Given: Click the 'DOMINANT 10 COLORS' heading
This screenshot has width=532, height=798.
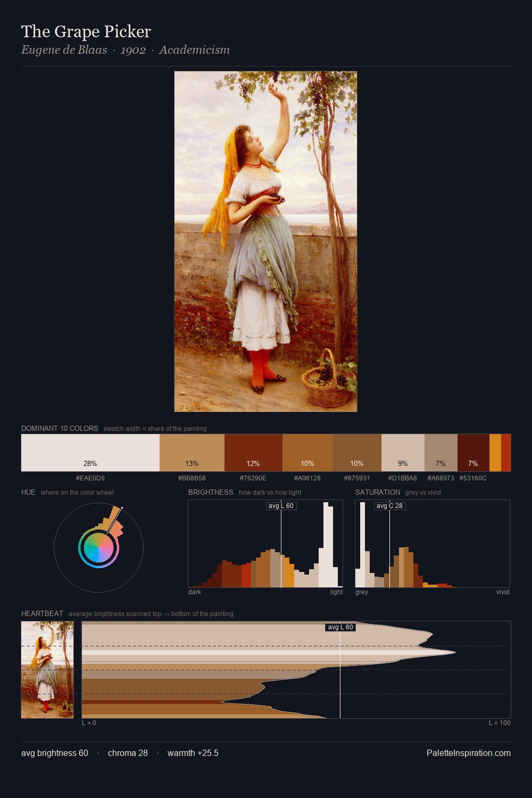Looking at the screenshot, I should pyautogui.click(x=60, y=428).
